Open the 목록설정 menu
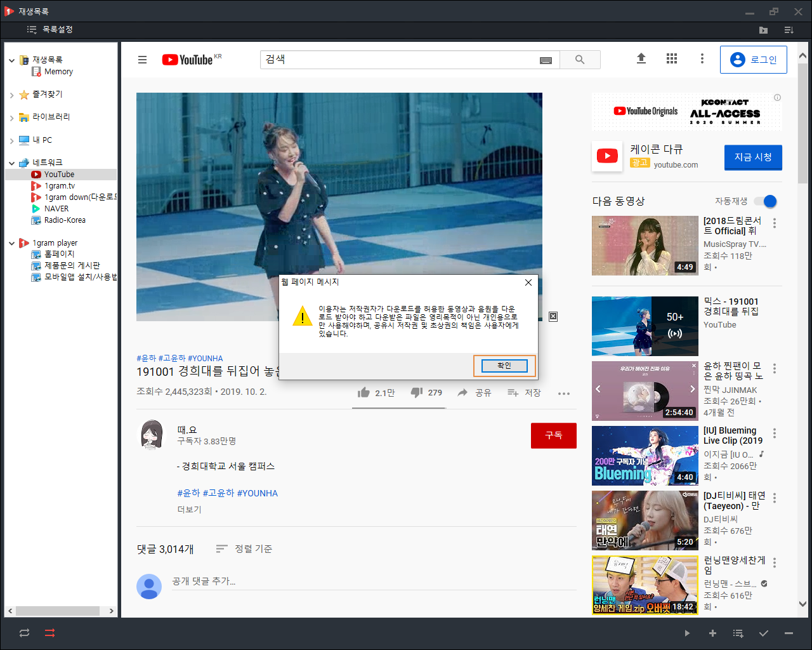Screen dimensions: 812x650 (50, 30)
